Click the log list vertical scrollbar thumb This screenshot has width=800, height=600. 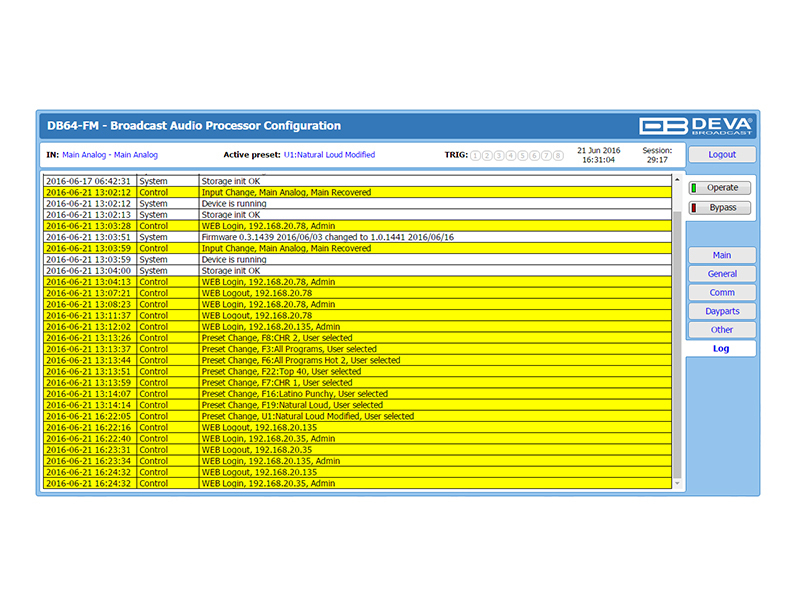pyautogui.click(x=677, y=344)
